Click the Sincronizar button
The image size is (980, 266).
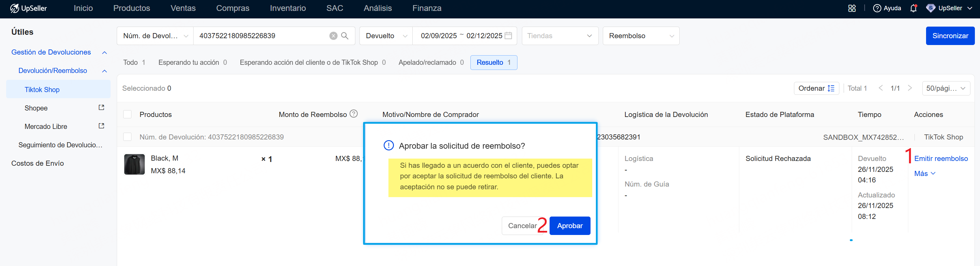coord(950,36)
